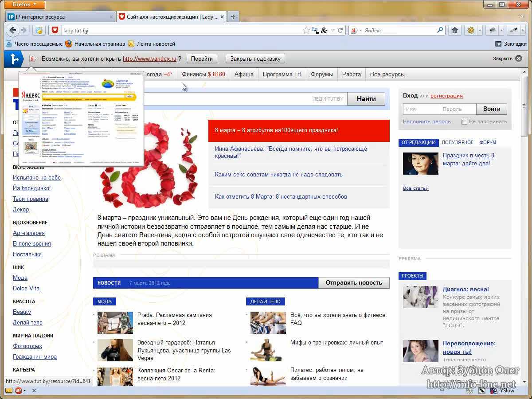This screenshot has width=532, height=399.
Task: Reload the page with the refresh icon
Action: pos(340,30)
